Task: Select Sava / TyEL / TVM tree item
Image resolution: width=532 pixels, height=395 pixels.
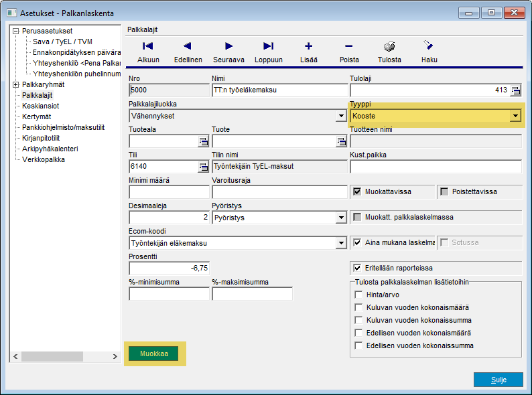Action: tap(62, 42)
